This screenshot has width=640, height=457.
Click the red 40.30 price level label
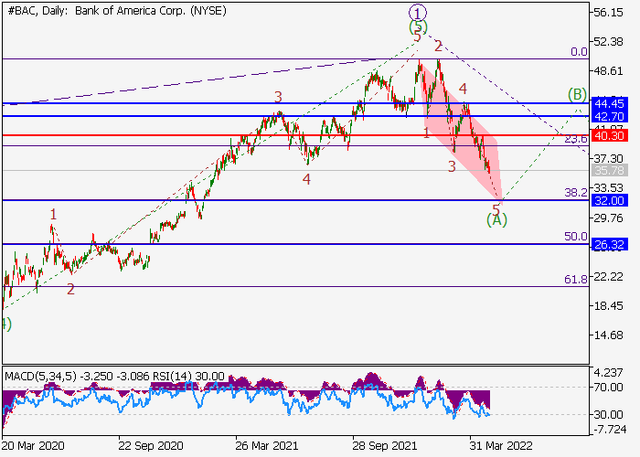[609, 136]
